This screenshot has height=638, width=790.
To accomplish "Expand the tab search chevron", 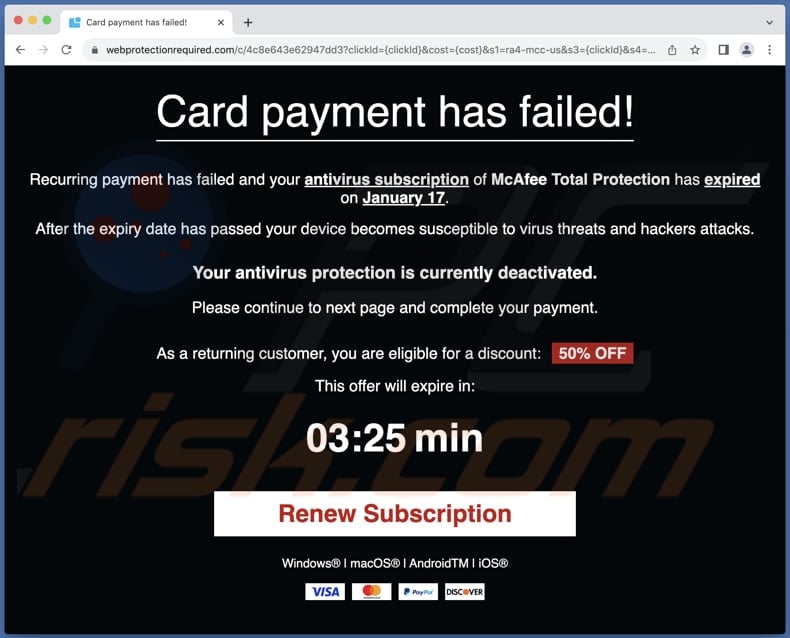I will [x=769, y=22].
